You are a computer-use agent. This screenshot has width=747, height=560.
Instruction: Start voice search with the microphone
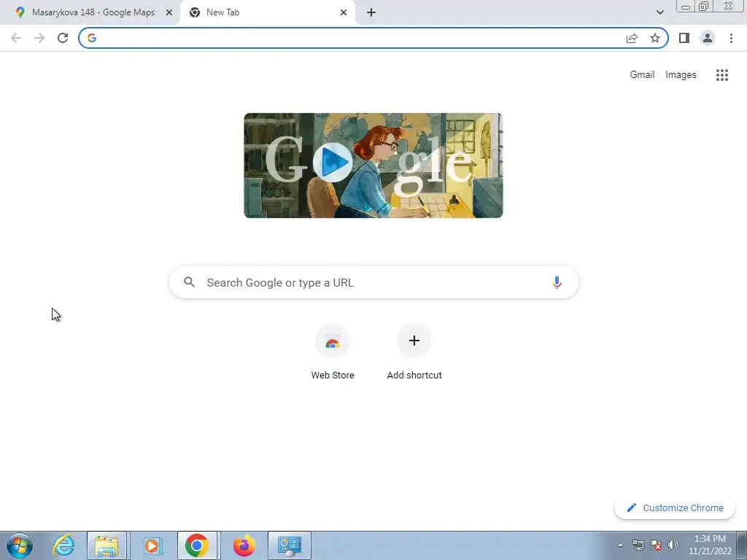click(557, 282)
